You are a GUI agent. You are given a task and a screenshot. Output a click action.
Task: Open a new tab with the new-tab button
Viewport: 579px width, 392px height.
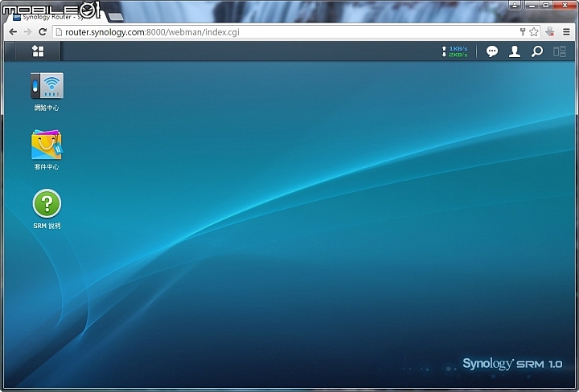(x=116, y=17)
